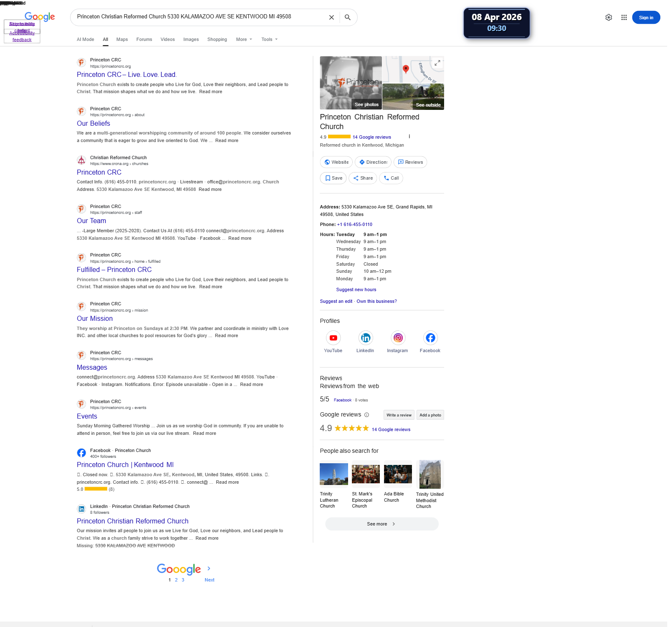Click the Add a photo button
The height and width of the screenshot is (627, 672).
click(x=430, y=415)
